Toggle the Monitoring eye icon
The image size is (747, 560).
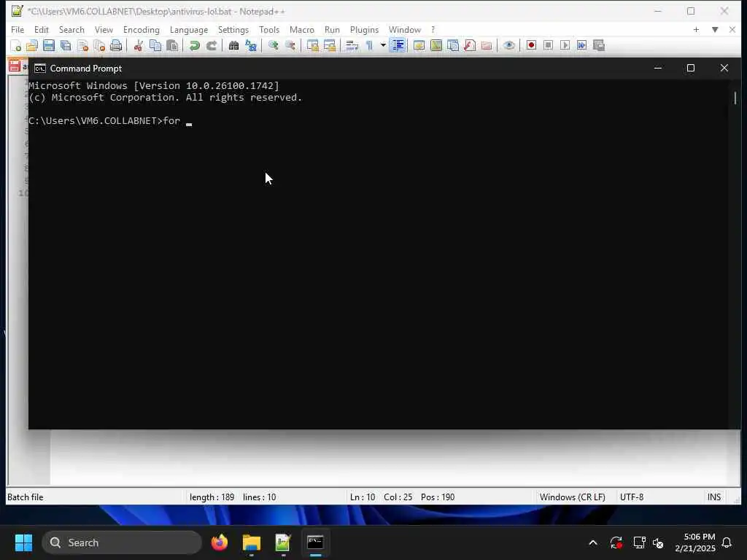508,46
